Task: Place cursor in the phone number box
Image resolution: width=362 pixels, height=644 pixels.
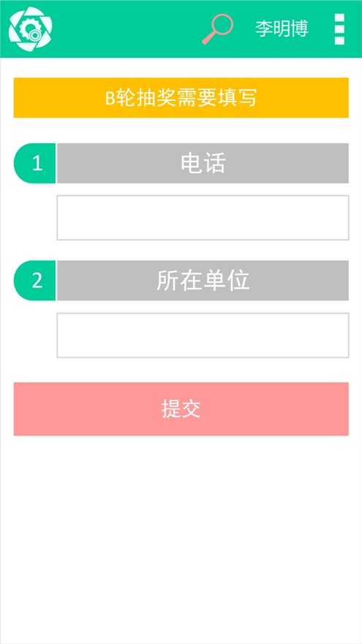Action: pyautogui.click(x=203, y=218)
